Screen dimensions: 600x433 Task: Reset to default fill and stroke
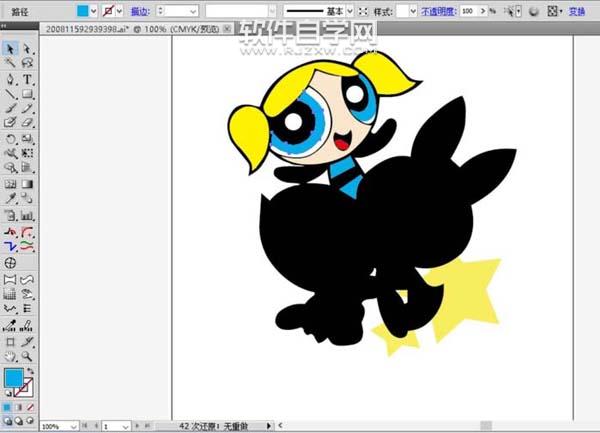8,393
